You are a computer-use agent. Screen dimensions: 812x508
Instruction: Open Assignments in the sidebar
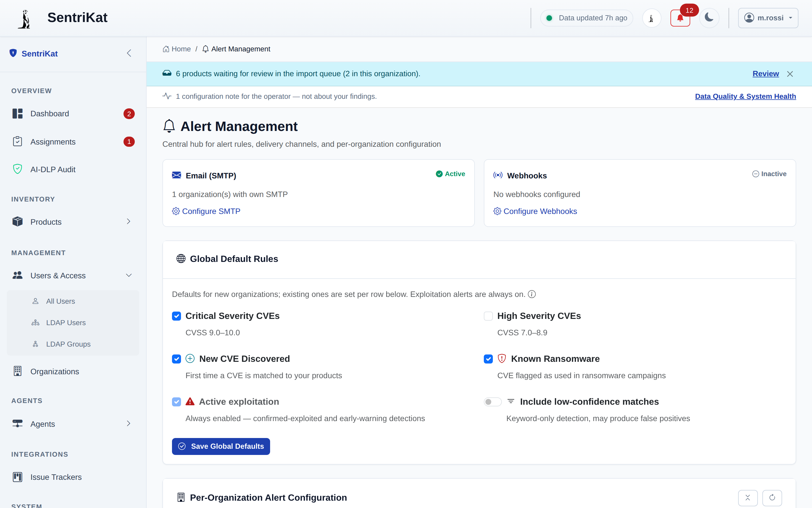coord(73,142)
